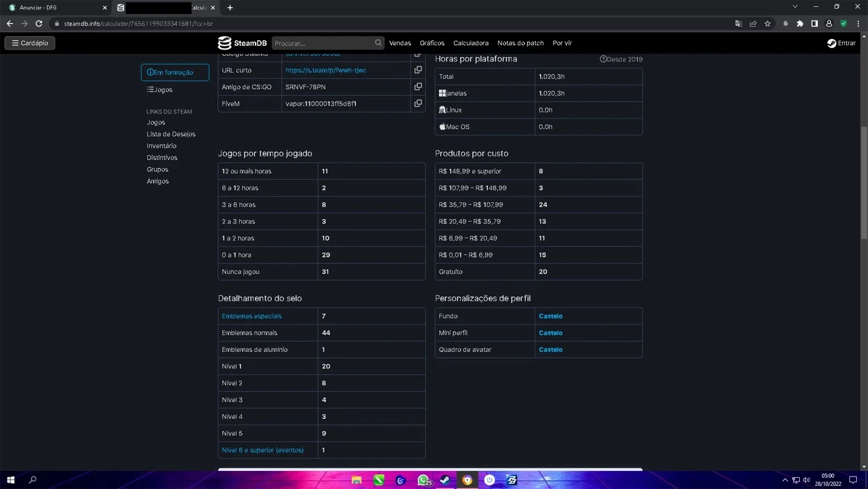Open the Windows Start menu
The image size is (868, 489).
pyautogui.click(x=11, y=480)
